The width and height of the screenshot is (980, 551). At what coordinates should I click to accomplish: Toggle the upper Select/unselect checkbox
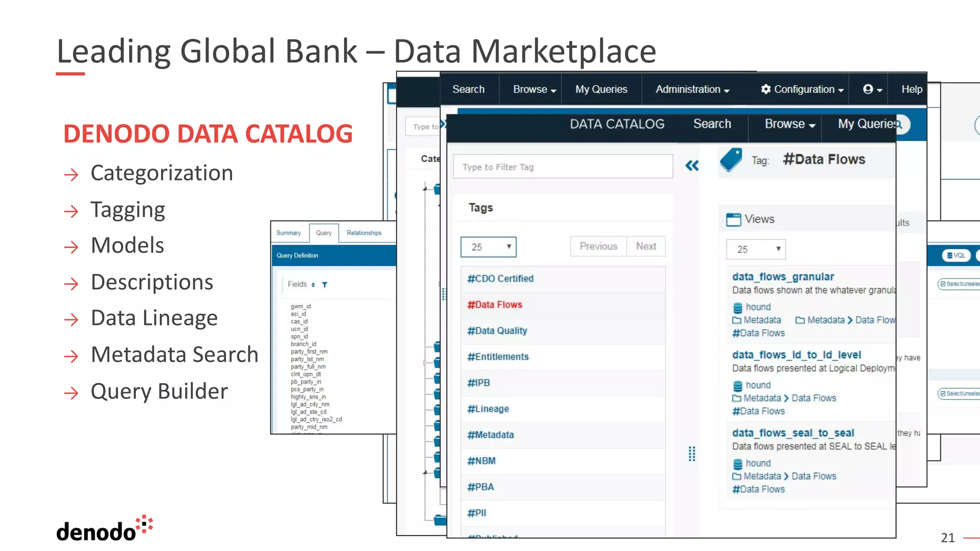point(943,284)
